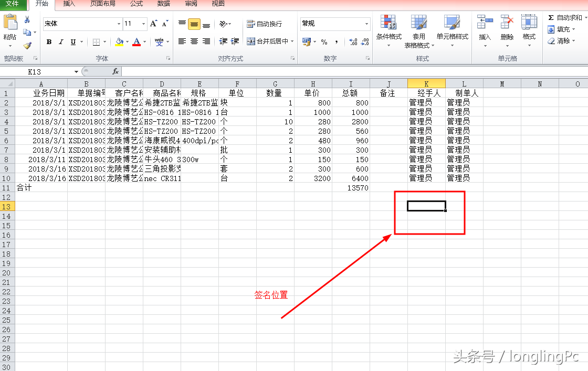Select the entire sheet via corner button
This screenshot has height=371, width=588.
tap(7, 83)
